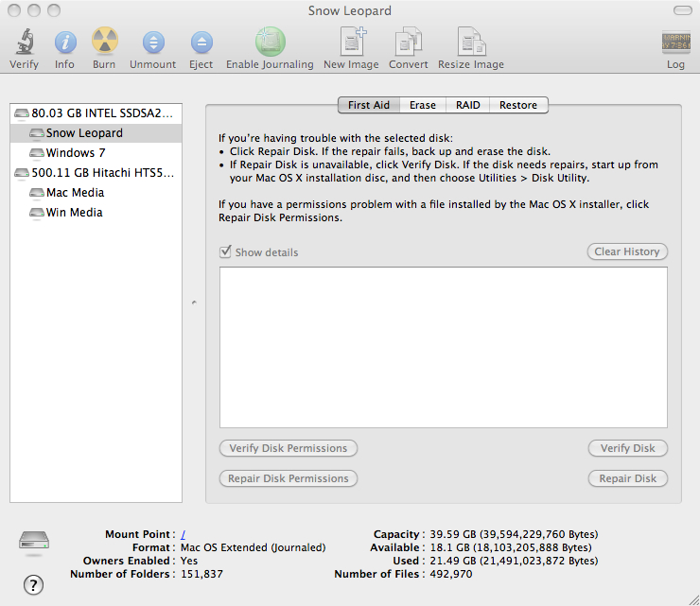
Task: Click the Convert toolbar icon
Action: pyautogui.click(x=408, y=42)
